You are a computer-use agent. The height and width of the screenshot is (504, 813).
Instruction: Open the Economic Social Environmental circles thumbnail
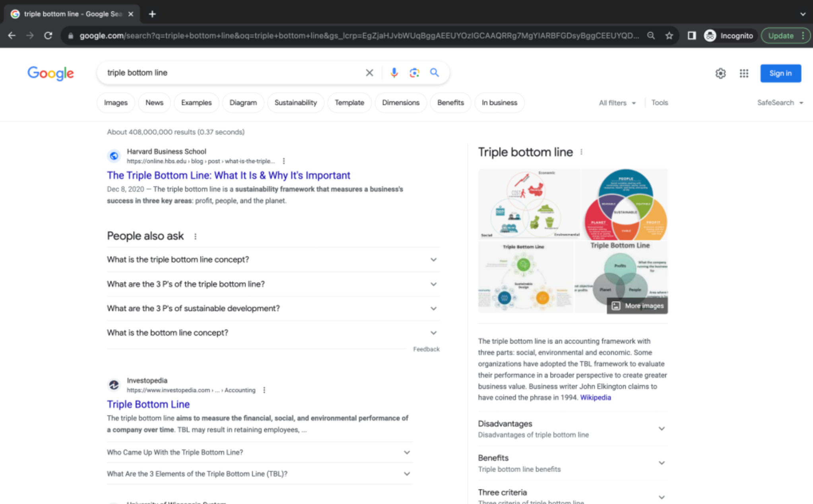coord(529,205)
